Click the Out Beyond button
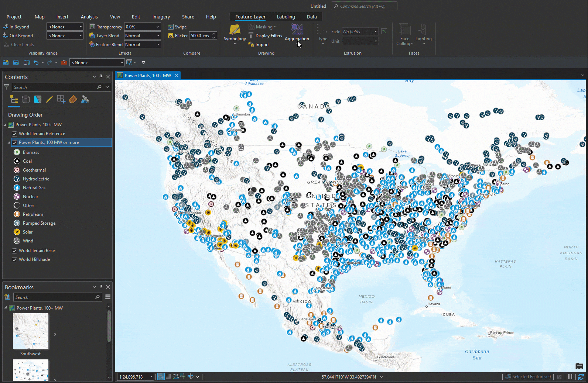The width and height of the screenshot is (588, 383). coord(18,36)
